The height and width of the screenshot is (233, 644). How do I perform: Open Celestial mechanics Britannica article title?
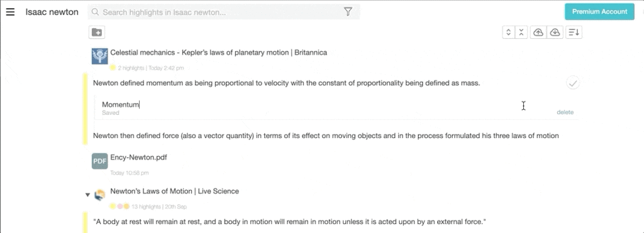pos(218,53)
